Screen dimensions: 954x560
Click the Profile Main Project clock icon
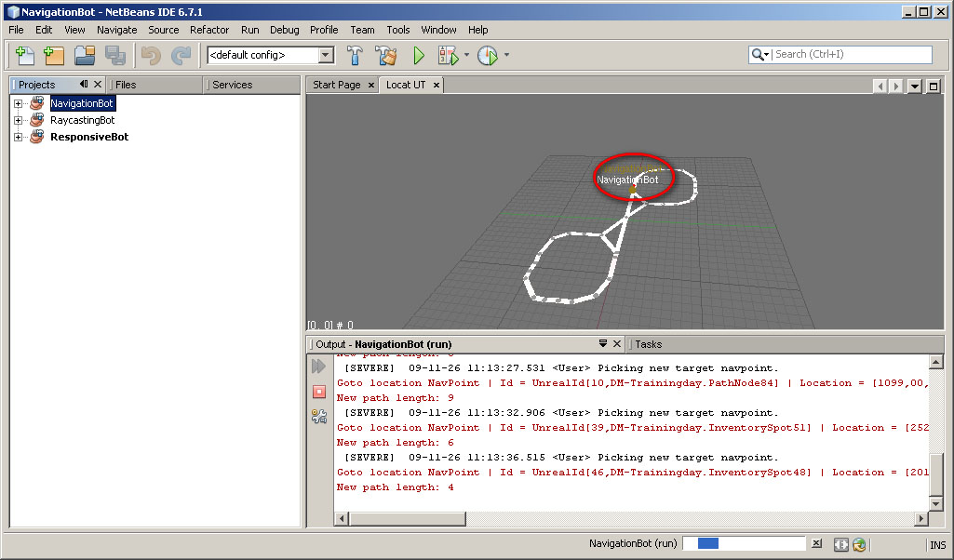pyautogui.click(x=488, y=55)
